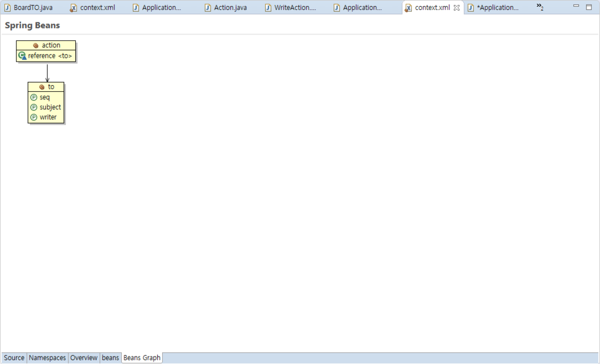Close the active context.xml tab
This screenshot has width=600, height=364.
pyautogui.click(x=457, y=7)
